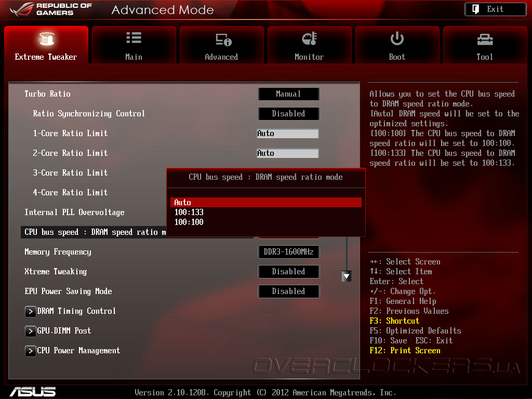The width and height of the screenshot is (532, 399).
Task: Open the Tool tab
Action: tap(485, 45)
